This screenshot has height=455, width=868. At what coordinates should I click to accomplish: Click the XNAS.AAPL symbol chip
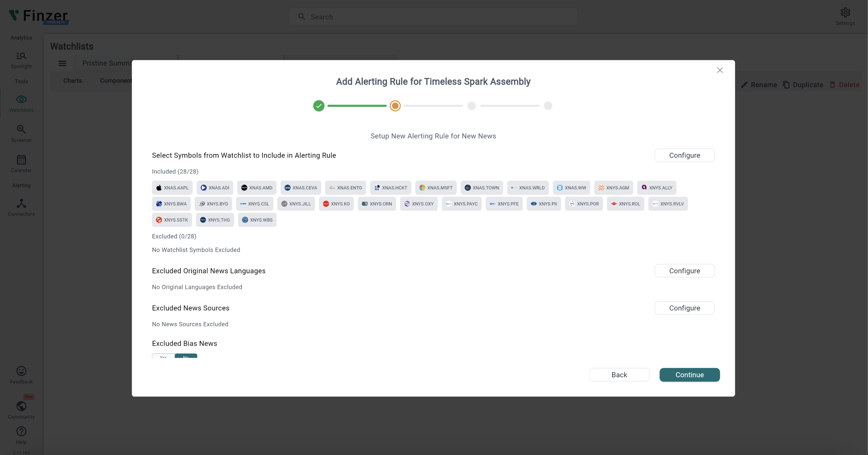(x=172, y=188)
